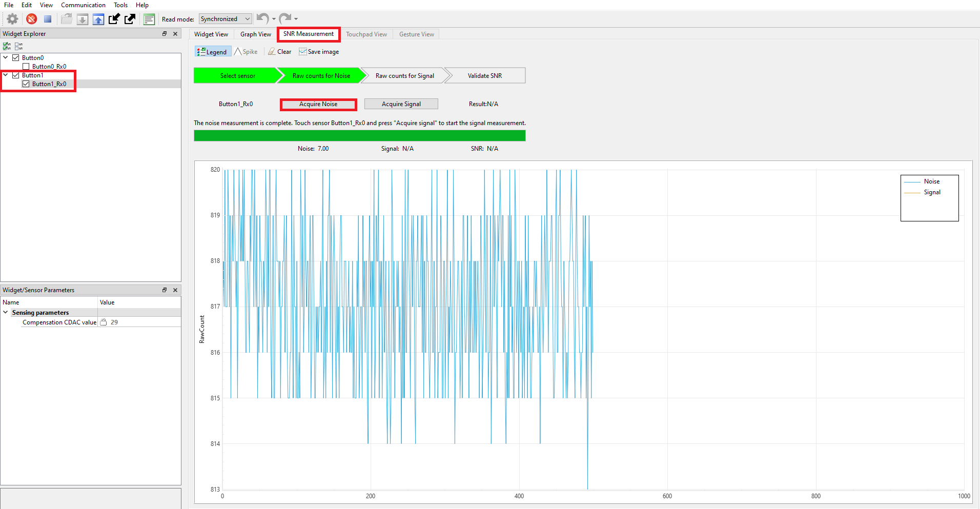Screen dimensions: 980x509
Task: Switch to the Widget View tab
Action: pyautogui.click(x=211, y=34)
